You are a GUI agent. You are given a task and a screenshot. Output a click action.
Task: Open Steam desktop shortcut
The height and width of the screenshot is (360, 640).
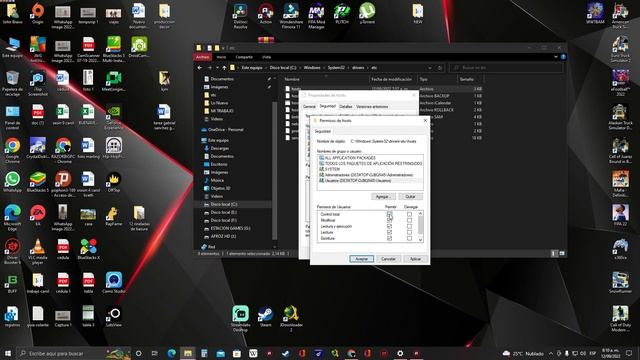coord(266,317)
